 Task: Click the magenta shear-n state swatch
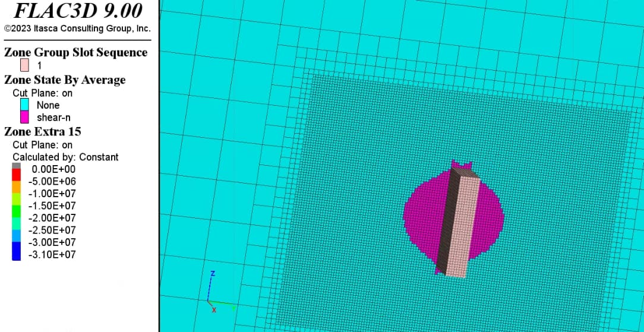click(x=24, y=118)
